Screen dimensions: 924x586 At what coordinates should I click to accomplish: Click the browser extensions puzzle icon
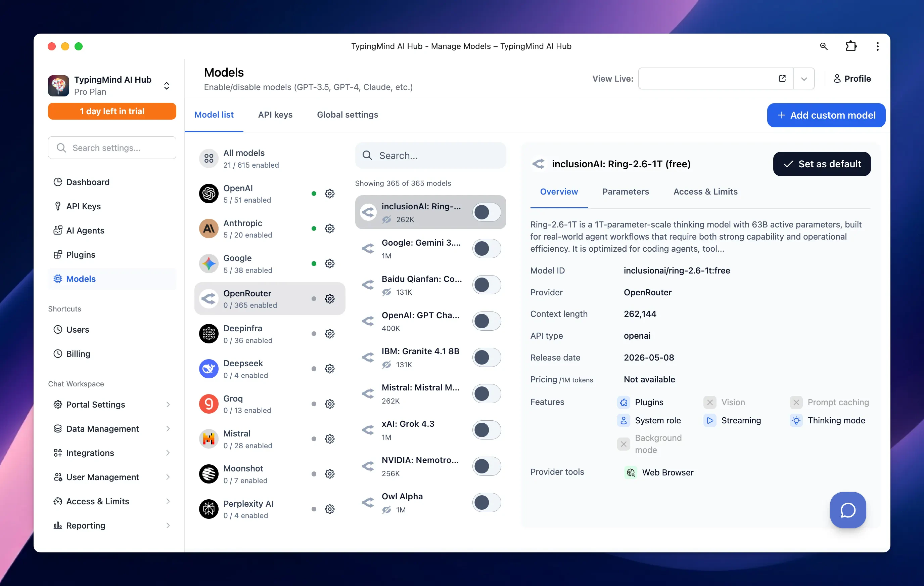pyautogui.click(x=851, y=46)
